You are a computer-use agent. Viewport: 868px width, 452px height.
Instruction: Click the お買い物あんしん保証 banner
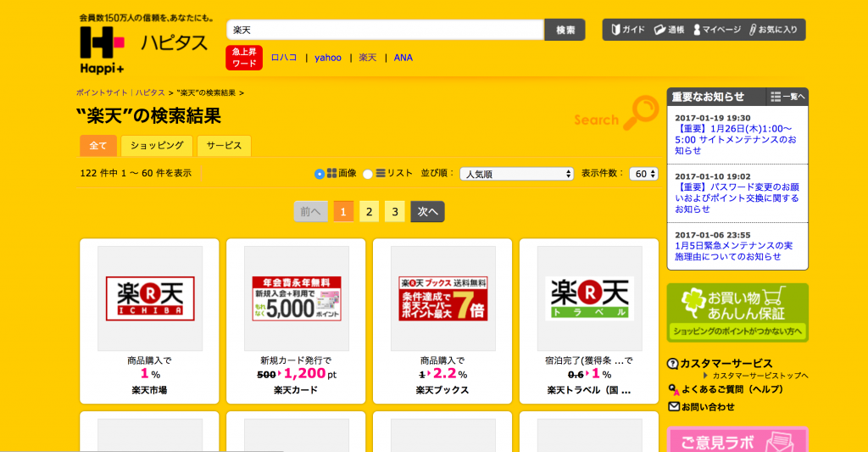pos(737,312)
